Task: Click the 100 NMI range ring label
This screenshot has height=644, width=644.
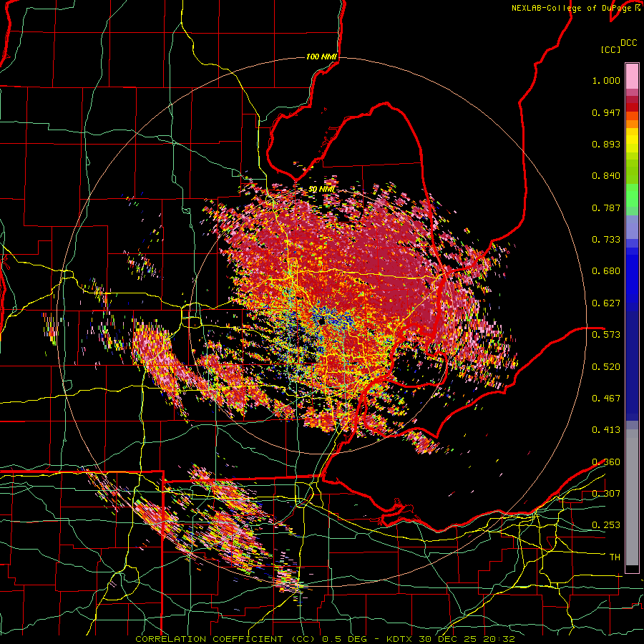Action: [321, 57]
